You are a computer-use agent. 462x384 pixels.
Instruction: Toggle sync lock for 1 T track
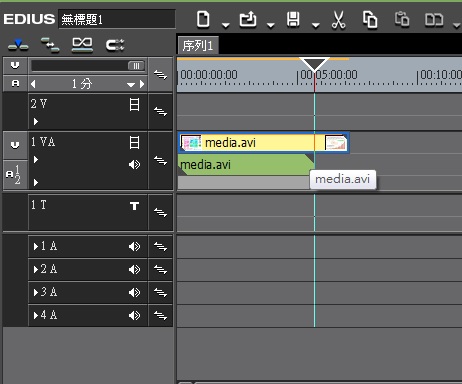[x=160, y=212]
